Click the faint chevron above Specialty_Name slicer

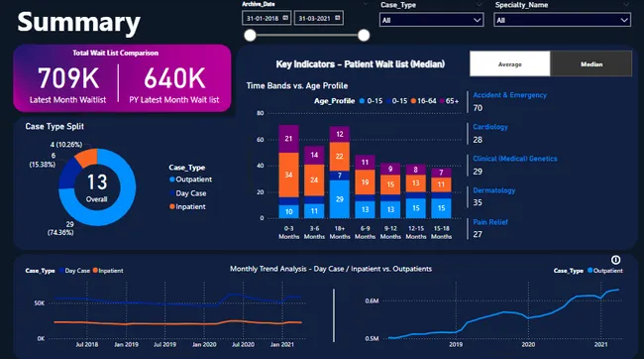pyautogui.click(x=625, y=5)
